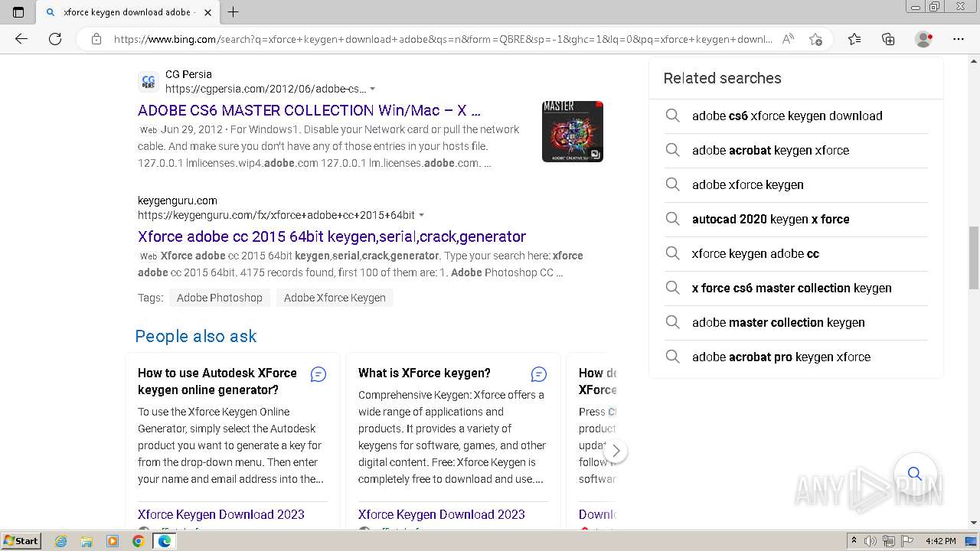Launch Google Chrome from taskbar
The image size is (980, 551).
(x=138, y=541)
